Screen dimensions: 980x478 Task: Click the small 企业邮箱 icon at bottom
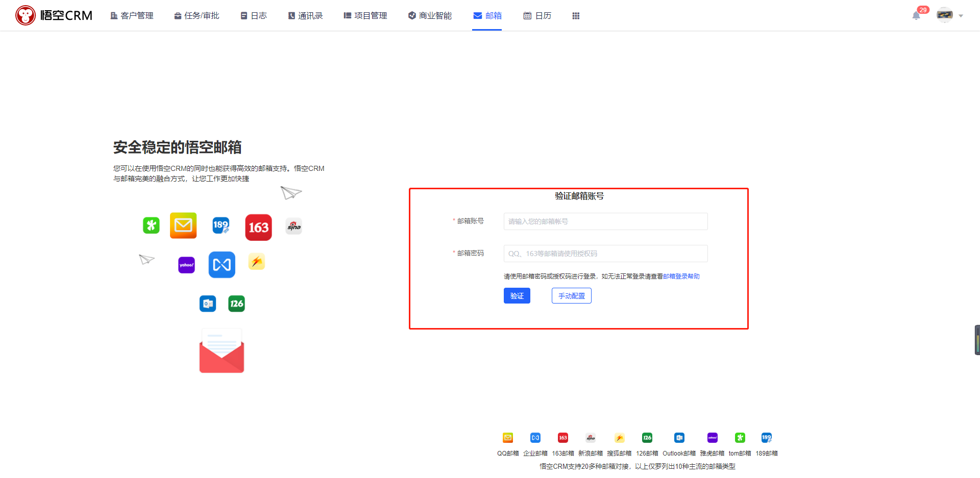(x=535, y=438)
